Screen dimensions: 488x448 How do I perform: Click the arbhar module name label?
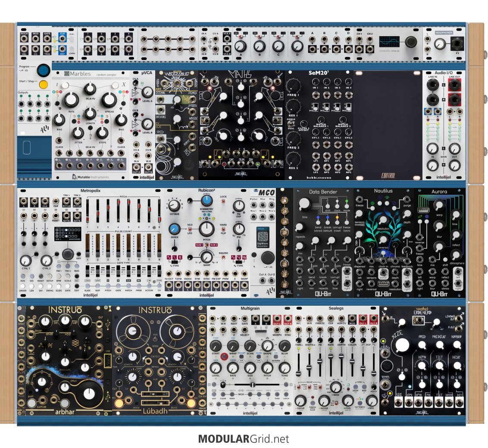click(x=65, y=412)
